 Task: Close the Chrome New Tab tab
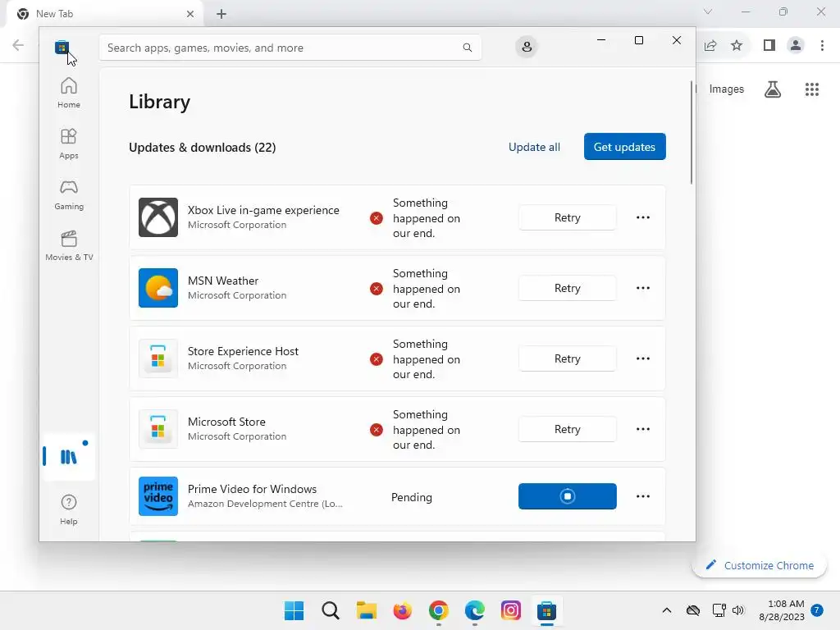point(190,14)
